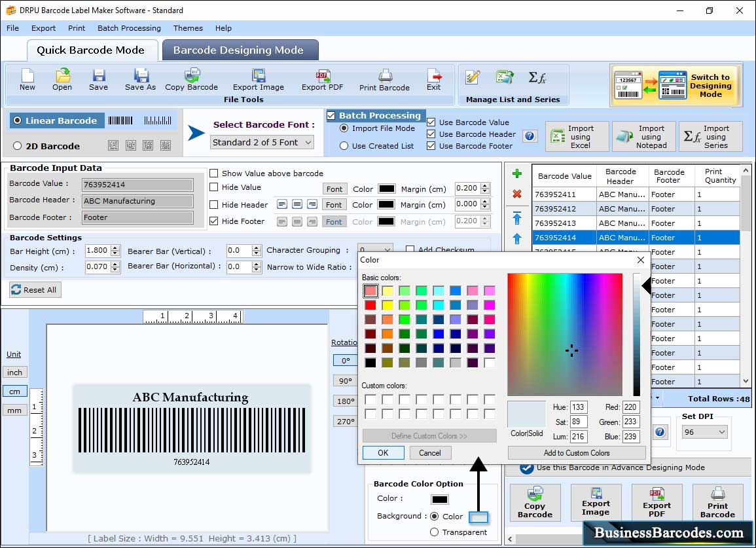This screenshot has width=756, height=548.
Task: Click the Print Barcode toolbar icon
Action: coord(384,79)
